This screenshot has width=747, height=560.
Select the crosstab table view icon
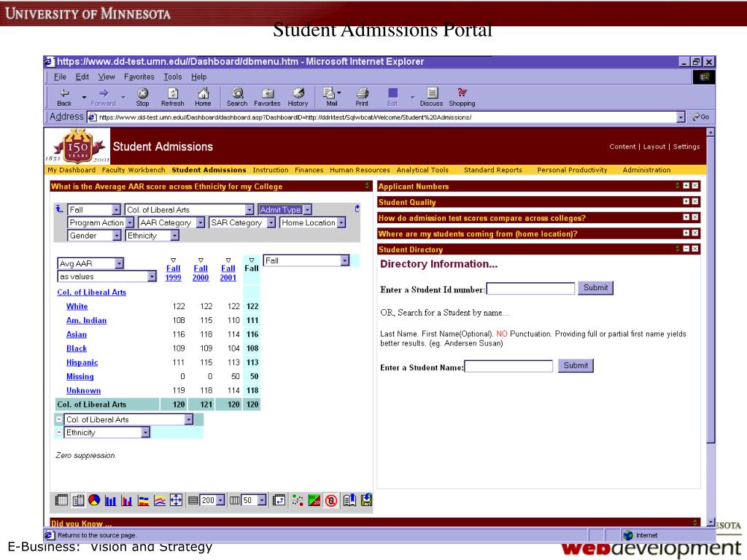61,500
